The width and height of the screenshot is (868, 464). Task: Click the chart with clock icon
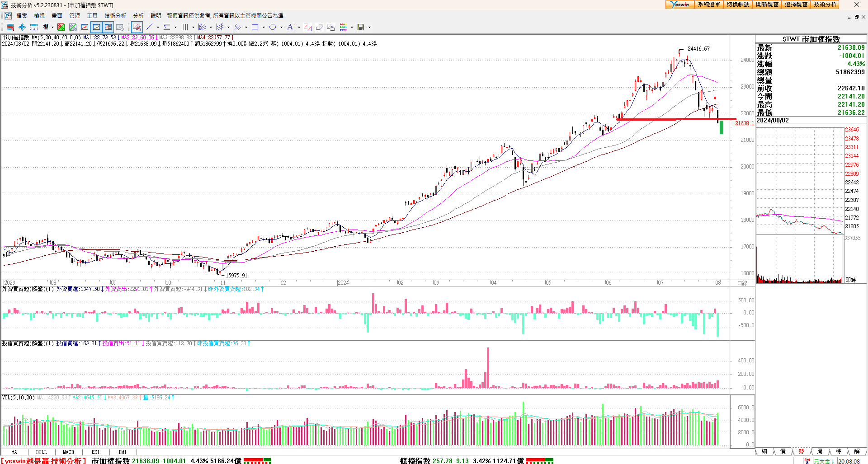pos(120,27)
